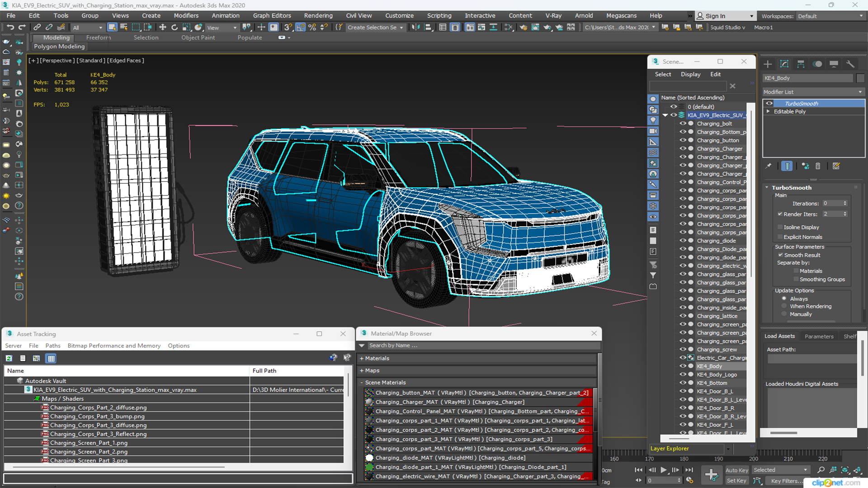Click the Auto Key button
Viewport: 868px width, 488px height.
coord(736,470)
